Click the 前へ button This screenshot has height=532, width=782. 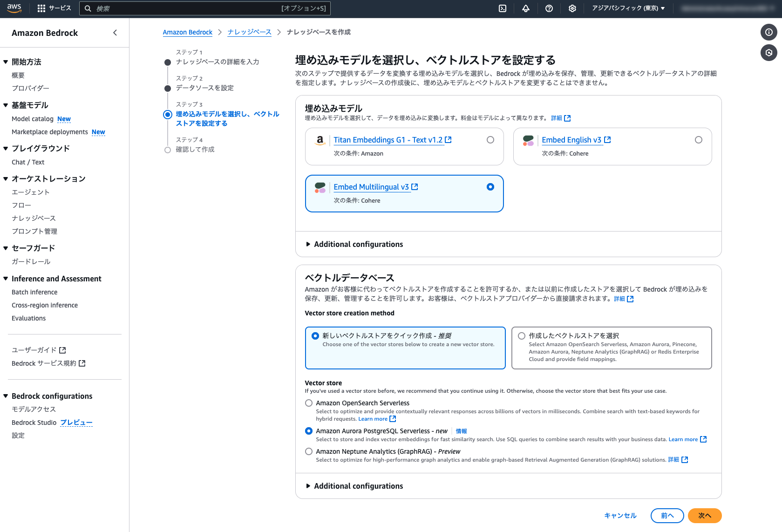point(667,516)
